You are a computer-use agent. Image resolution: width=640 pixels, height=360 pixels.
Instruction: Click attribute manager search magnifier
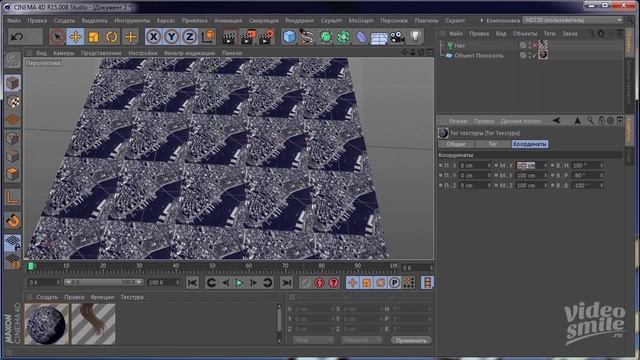coord(590,120)
